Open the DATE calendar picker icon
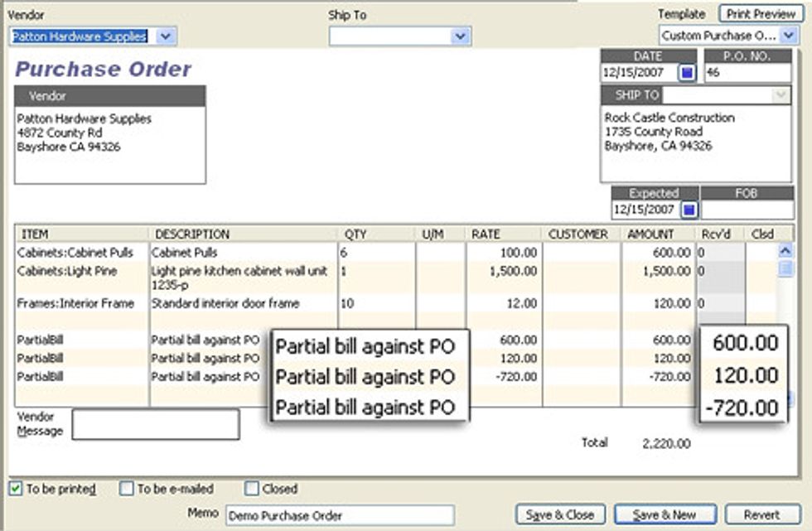 [x=687, y=73]
